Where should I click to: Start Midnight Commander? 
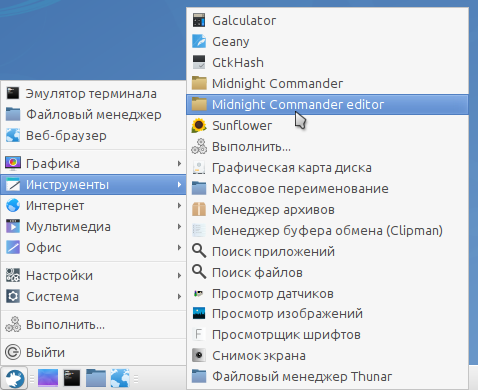[x=327, y=83]
